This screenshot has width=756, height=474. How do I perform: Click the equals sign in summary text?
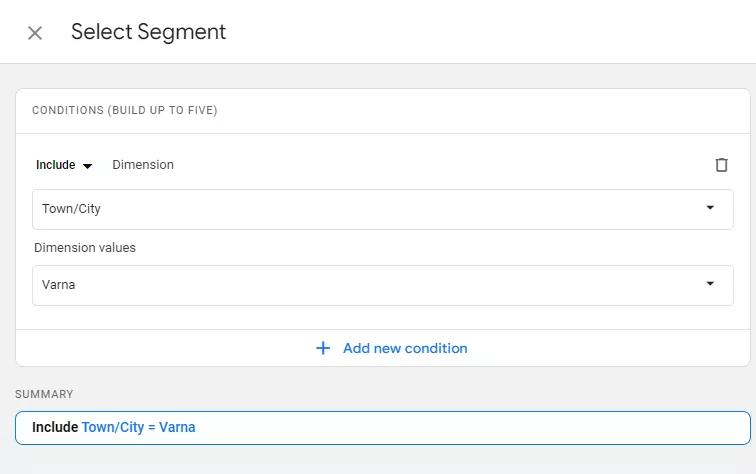coord(151,428)
